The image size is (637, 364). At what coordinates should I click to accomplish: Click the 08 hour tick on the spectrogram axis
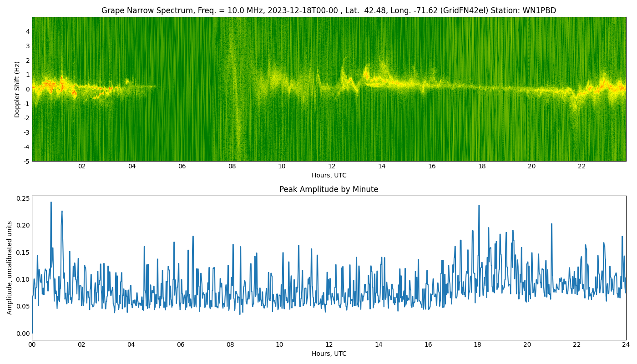point(232,167)
